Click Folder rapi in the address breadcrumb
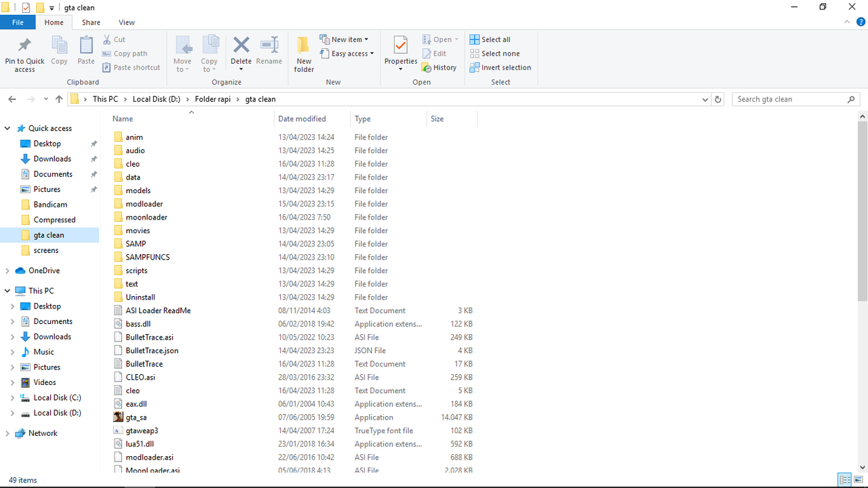The image size is (868, 488). (213, 99)
